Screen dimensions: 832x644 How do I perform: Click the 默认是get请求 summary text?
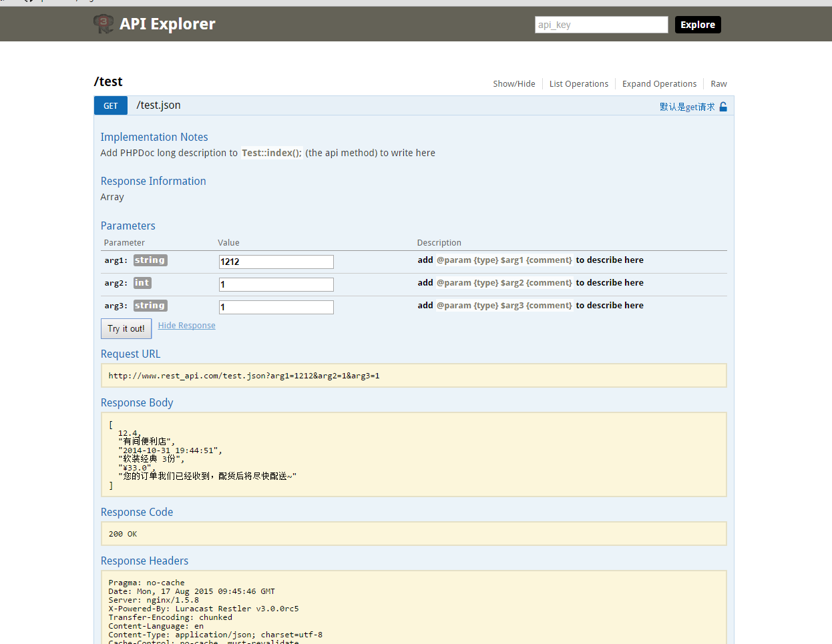(687, 107)
